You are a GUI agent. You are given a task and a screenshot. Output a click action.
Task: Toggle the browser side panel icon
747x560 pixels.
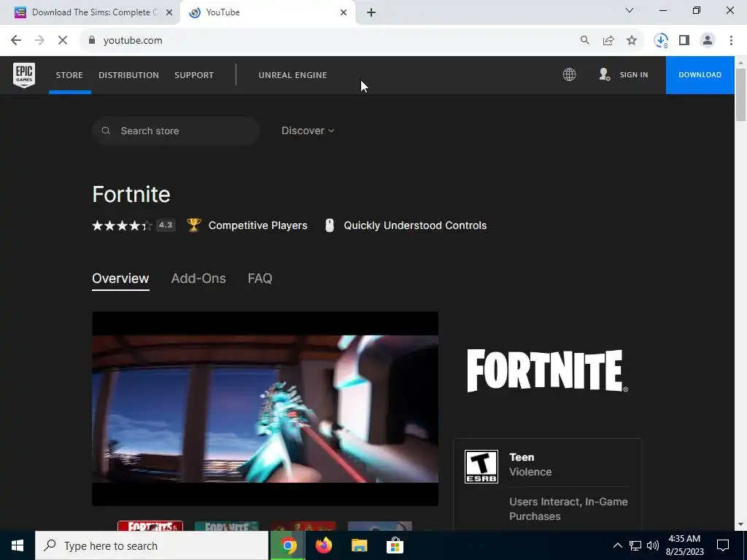[x=684, y=41]
